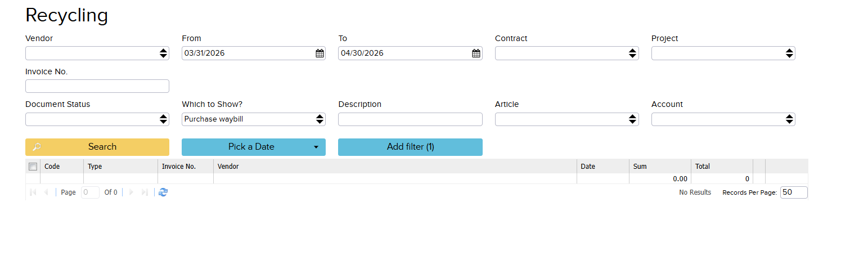Viewport: 868px width, 260px height.
Task: Edit the Records Per Page field
Action: coord(793,192)
